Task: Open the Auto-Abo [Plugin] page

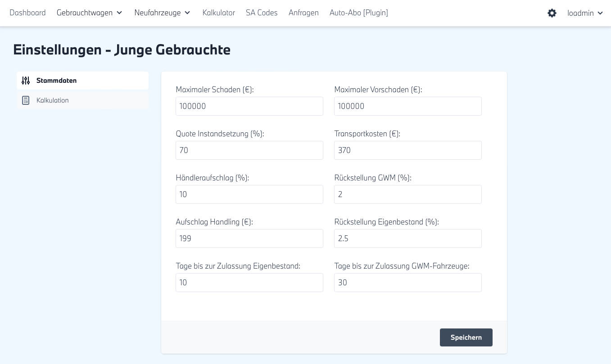Action: coord(358,13)
